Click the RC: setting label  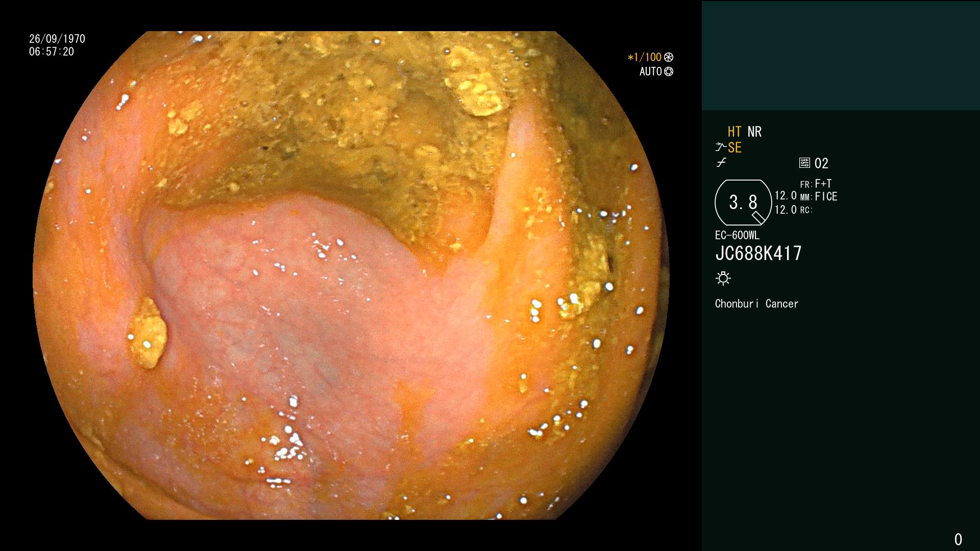[x=806, y=210]
